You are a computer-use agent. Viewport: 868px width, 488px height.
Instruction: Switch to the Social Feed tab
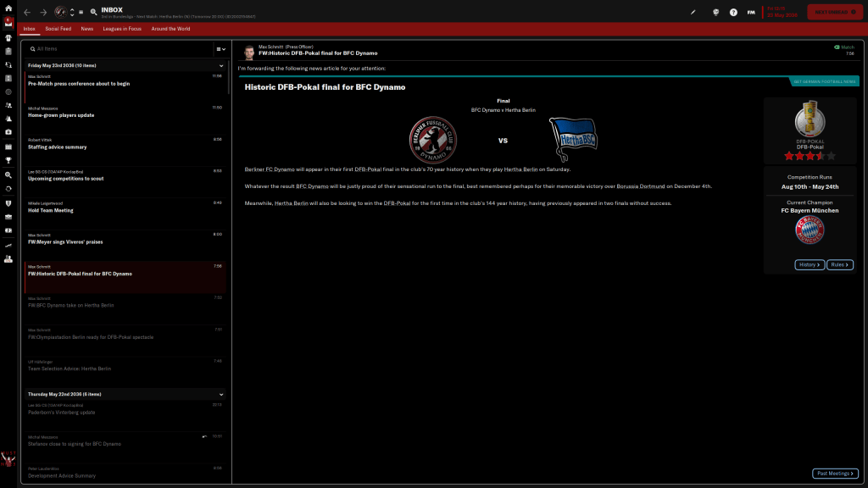[x=58, y=29]
